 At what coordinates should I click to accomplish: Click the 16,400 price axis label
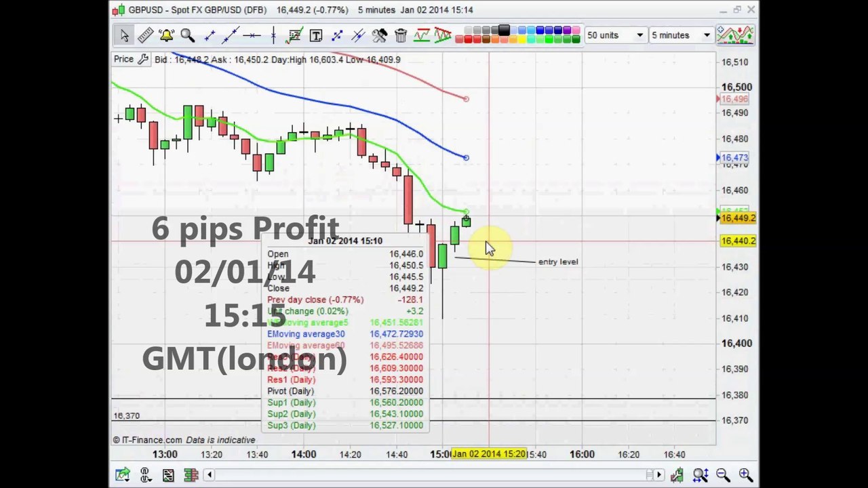point(736,344)
